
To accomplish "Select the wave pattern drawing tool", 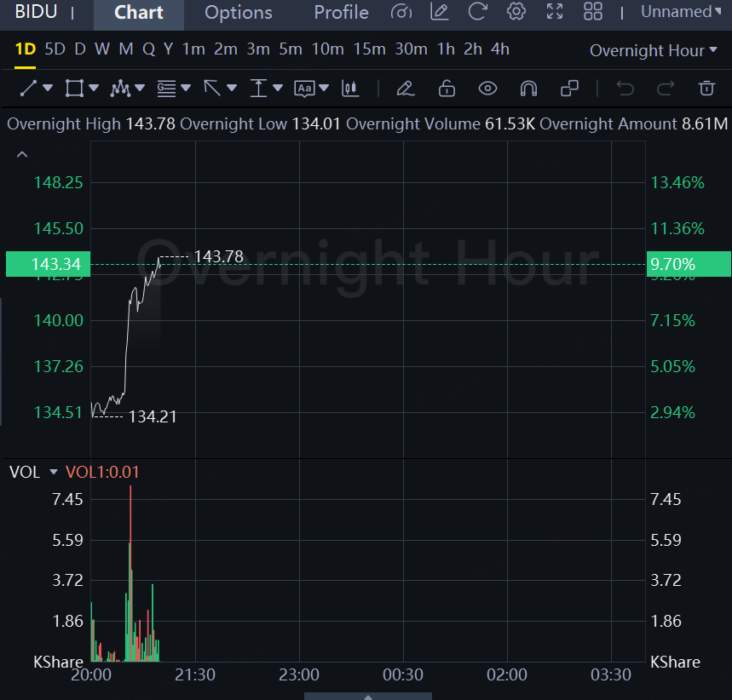I will click(120, 89).
